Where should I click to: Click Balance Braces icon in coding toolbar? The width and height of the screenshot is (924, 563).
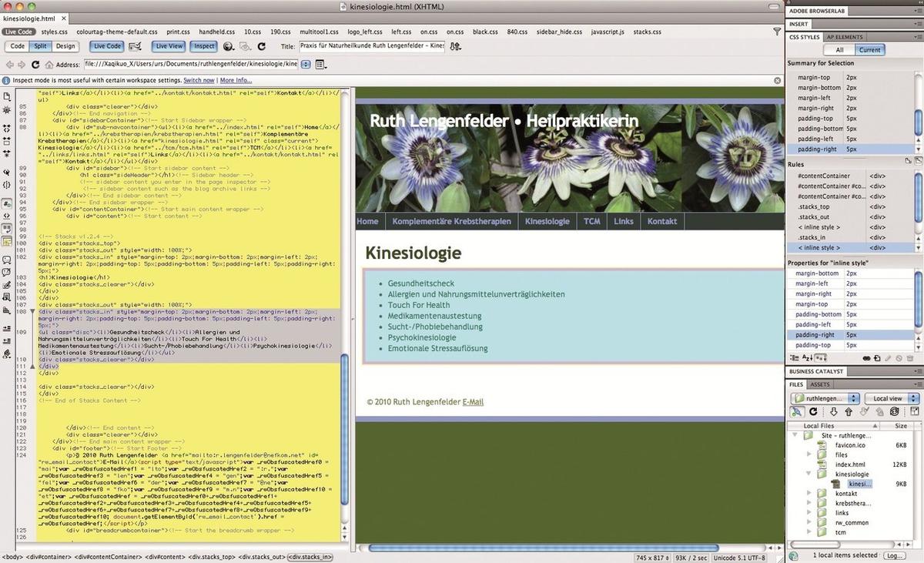tap(7, 185)
